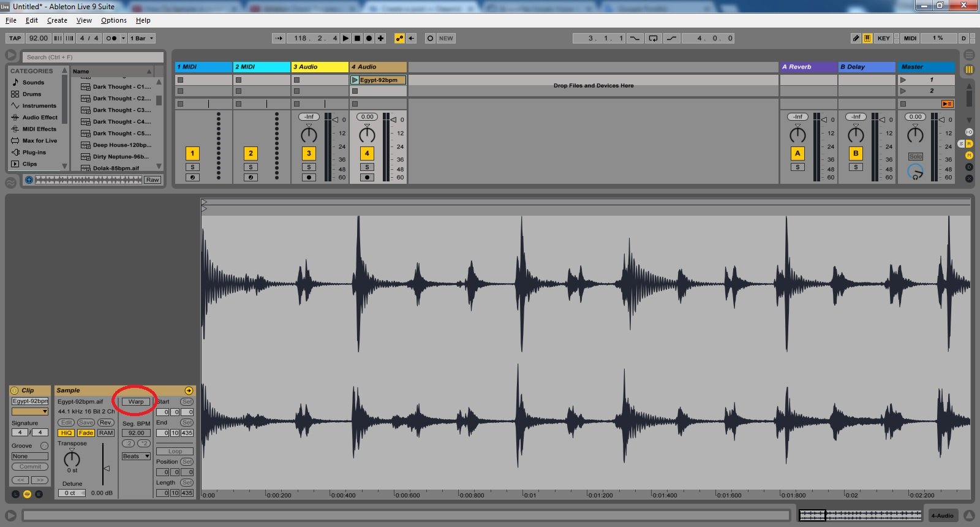Image resolution: width=980 pixels, height=527 pixels.
Task: Open the Create menu
Action: coord(57,20)
